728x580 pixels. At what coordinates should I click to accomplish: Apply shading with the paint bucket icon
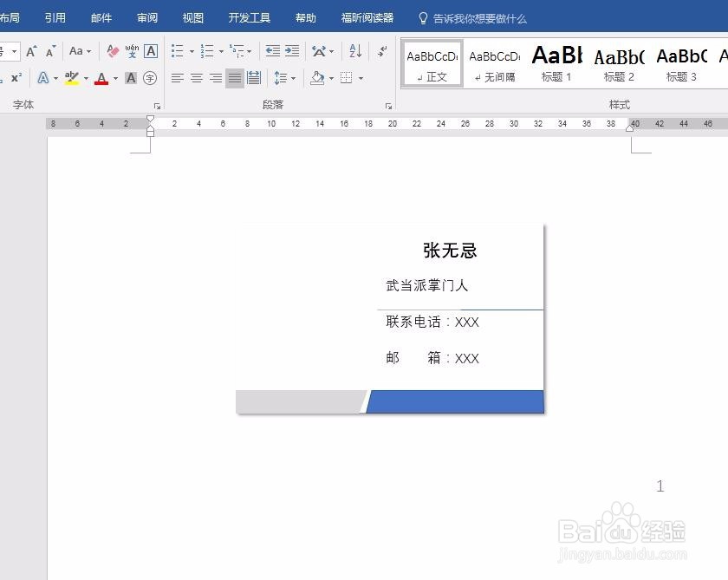point(316,79)
